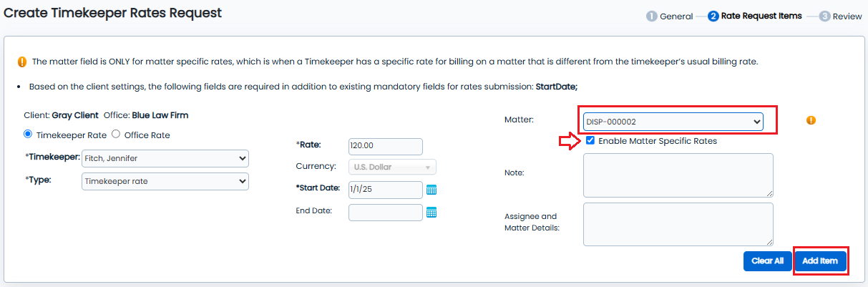Click the Assignee and Matter Details box
Screen dimensions: 868x287
pos(678,224)
